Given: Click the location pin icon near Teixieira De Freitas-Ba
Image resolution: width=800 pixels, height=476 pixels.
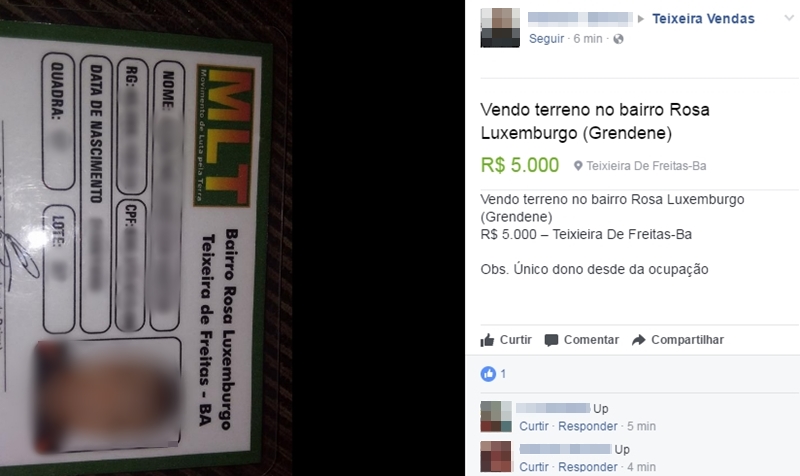Looking at the screenshot, I should click(x=578, y=166).
